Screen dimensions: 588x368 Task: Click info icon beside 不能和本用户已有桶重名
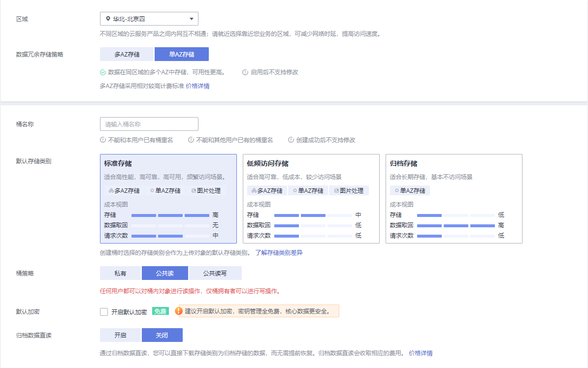coord(103,140)
